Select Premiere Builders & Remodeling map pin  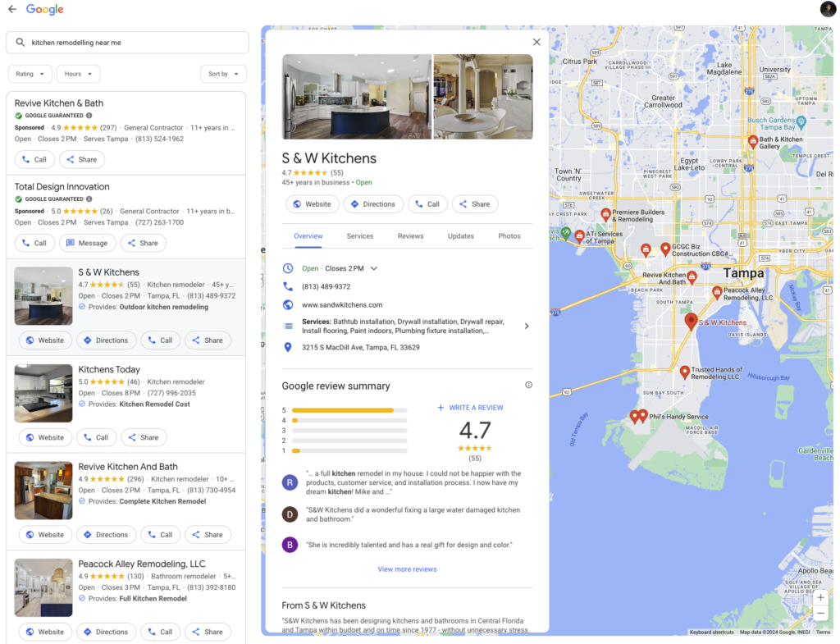point(605,215)
